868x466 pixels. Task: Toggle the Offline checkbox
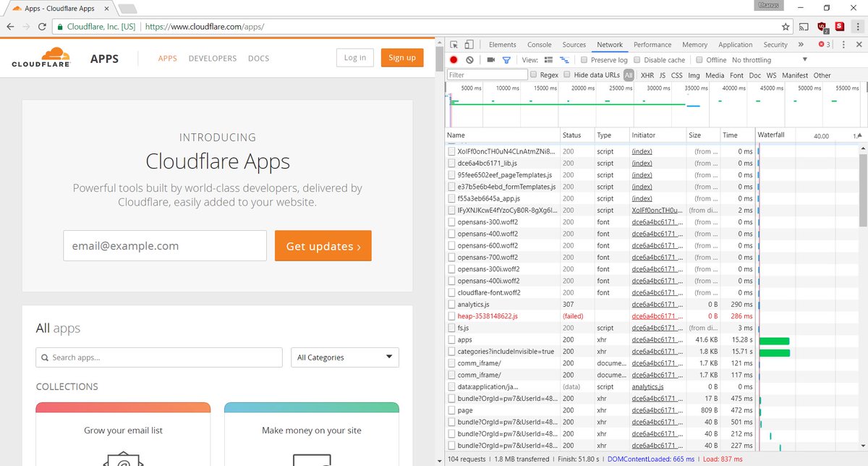click(699, 60)
